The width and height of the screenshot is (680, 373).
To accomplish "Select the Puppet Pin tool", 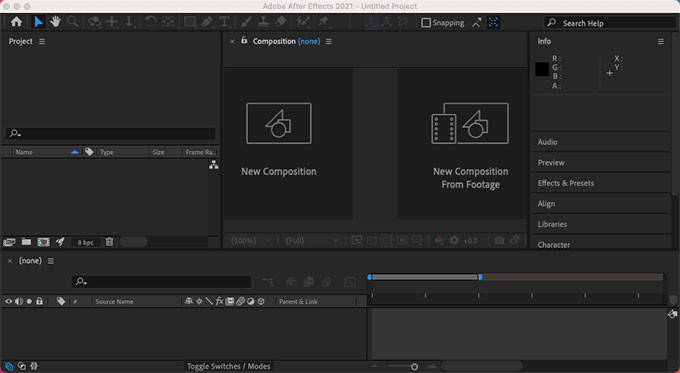I will (324, 22).
